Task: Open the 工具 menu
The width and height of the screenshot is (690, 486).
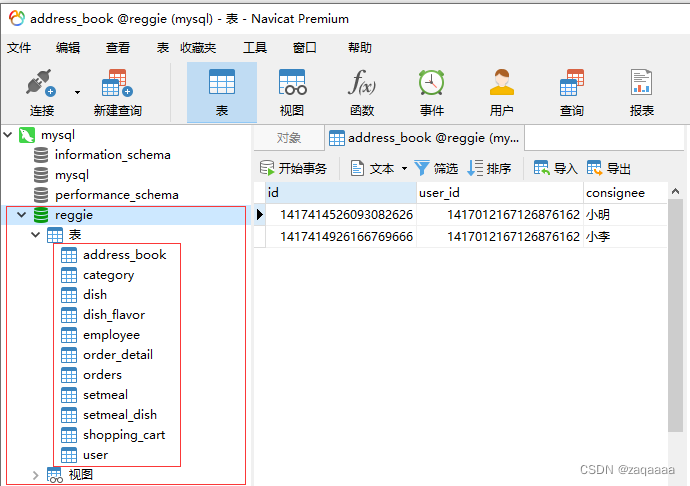Action: (255, 48)
